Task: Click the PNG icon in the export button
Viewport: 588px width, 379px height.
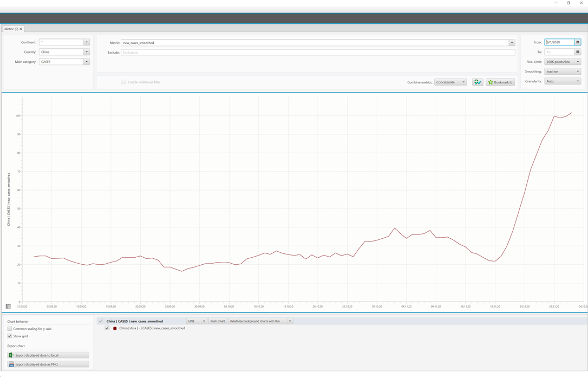Action: coord(11,364)
